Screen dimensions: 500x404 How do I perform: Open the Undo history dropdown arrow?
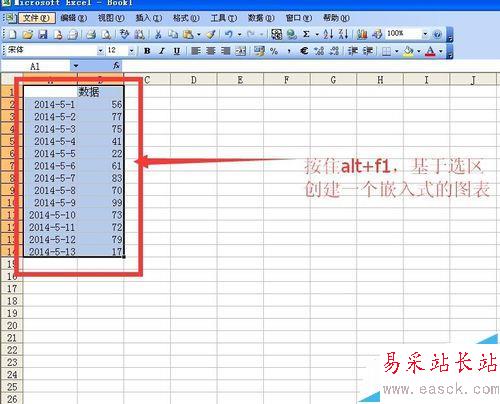click(x=239, y=34)
